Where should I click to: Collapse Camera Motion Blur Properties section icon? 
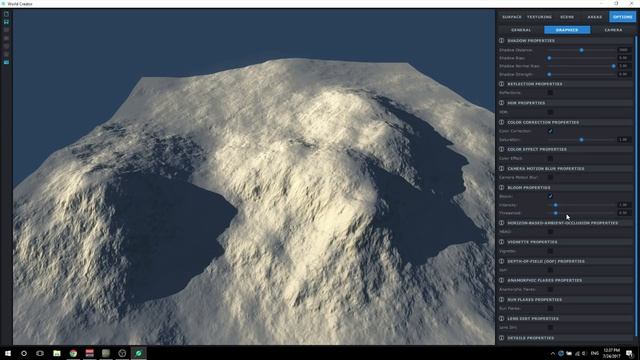pos(502,169)
